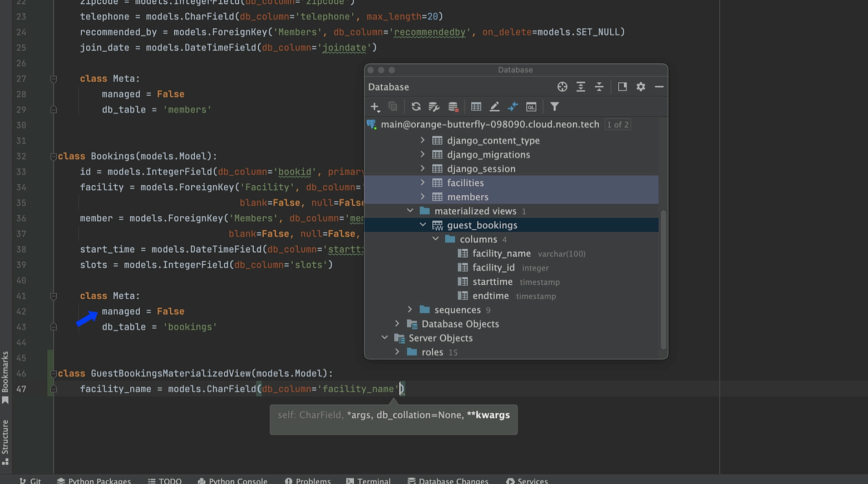The image size is (868, 484).
Task: Click the '1 of 2' schemas badge
Action: coord(618,125)
